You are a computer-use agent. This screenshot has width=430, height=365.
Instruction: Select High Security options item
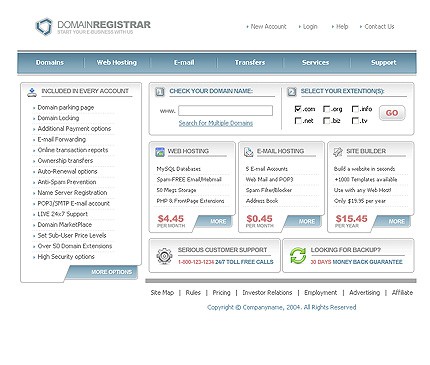pyautogui.click(x=66, y=257)
